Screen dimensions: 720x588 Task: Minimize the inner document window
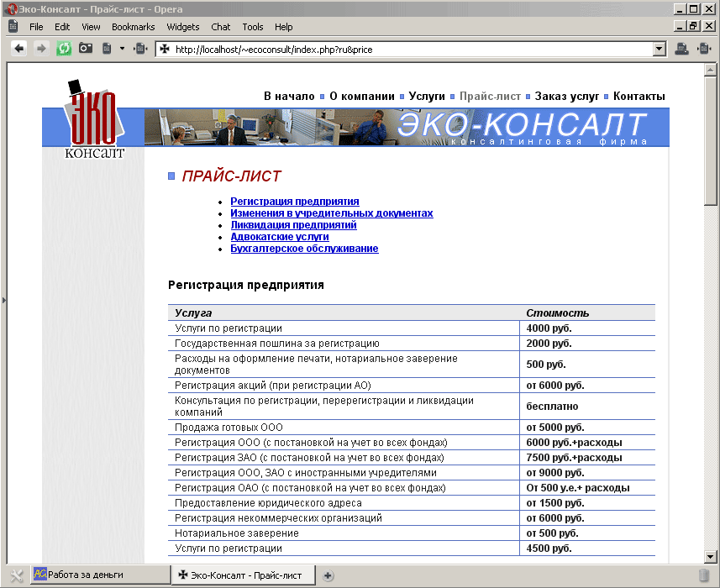point(681,26)
